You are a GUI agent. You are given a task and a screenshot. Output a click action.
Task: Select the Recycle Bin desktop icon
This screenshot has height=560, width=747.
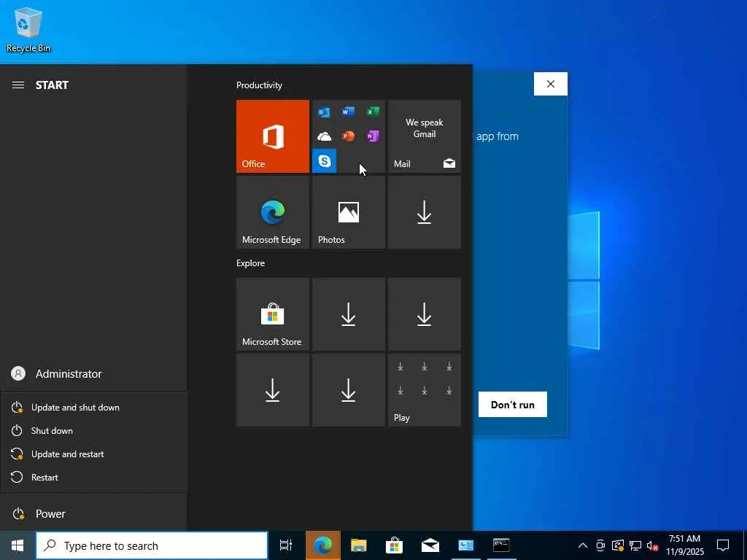tap(28, 29)
